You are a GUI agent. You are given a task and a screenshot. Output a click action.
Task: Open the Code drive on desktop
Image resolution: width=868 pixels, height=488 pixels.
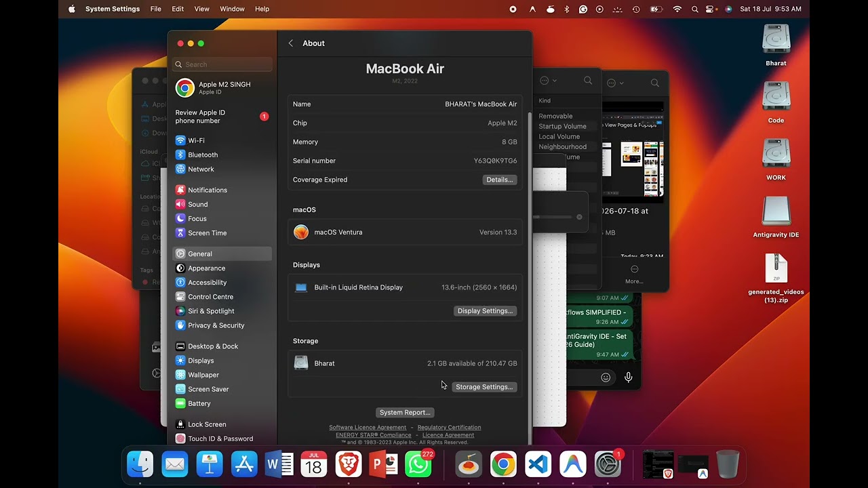click(x=776, y=102)
